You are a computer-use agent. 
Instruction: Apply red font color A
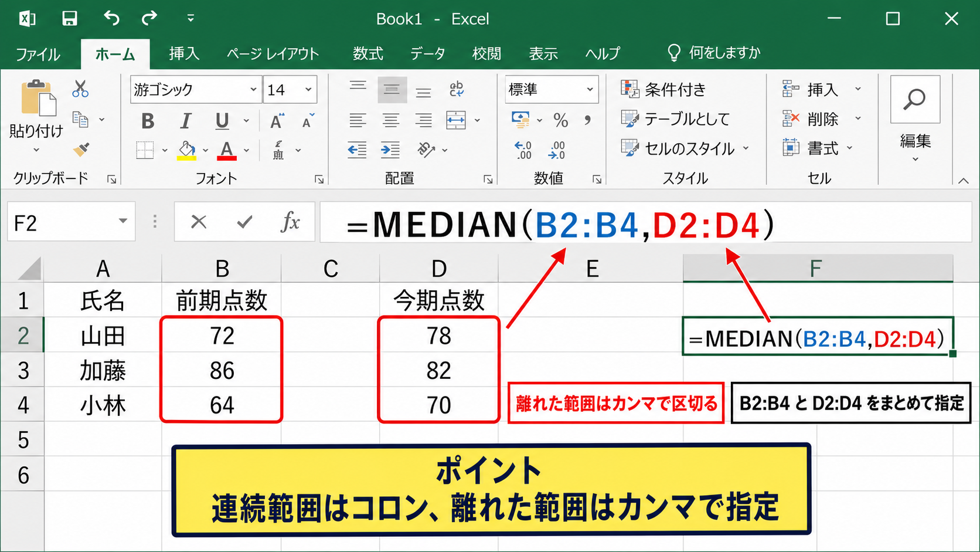pos(227,150)
